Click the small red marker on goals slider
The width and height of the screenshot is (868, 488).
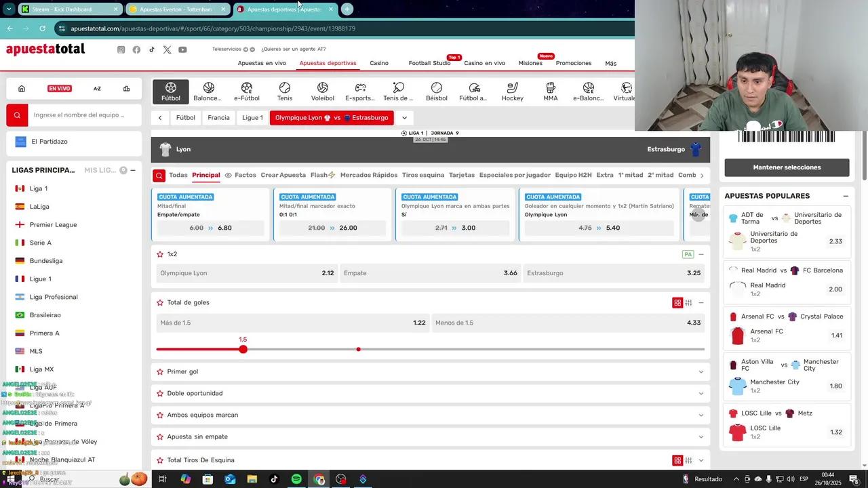[358, 349]
